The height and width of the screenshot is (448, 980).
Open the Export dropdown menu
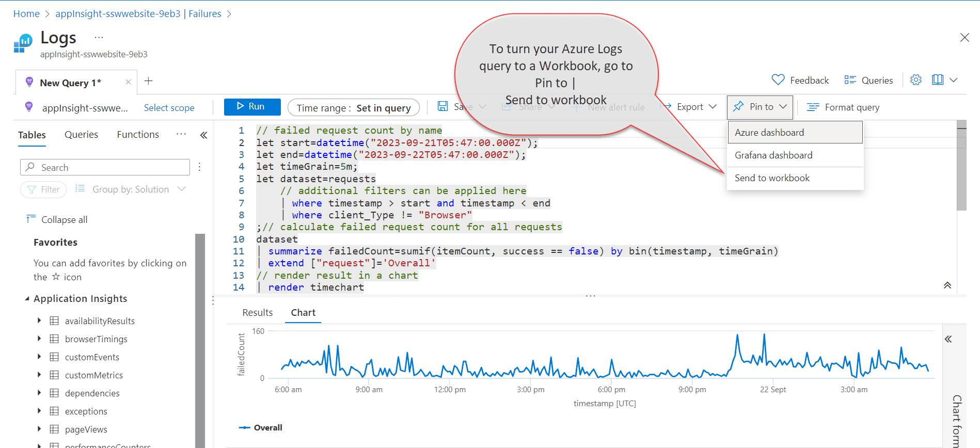click(690, 107)
